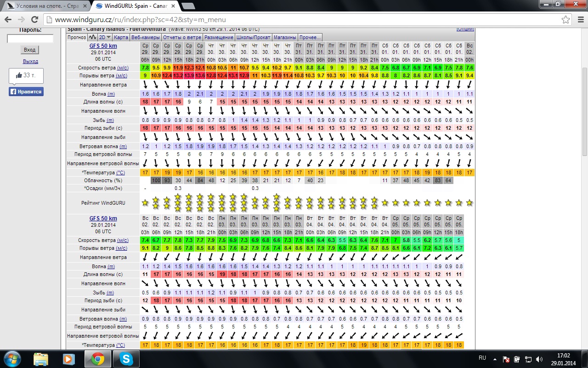This screenshot has width=588, height=368.
Task: Open the Action Center flag icon in the tray
Action: tap(506, 359)
